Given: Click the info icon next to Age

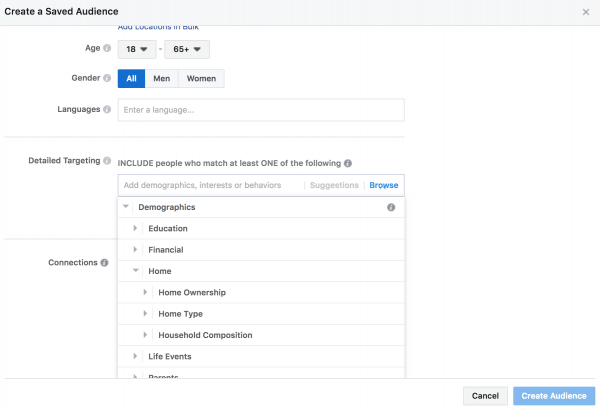Looking at the screenshot, I should coord(107,48).
